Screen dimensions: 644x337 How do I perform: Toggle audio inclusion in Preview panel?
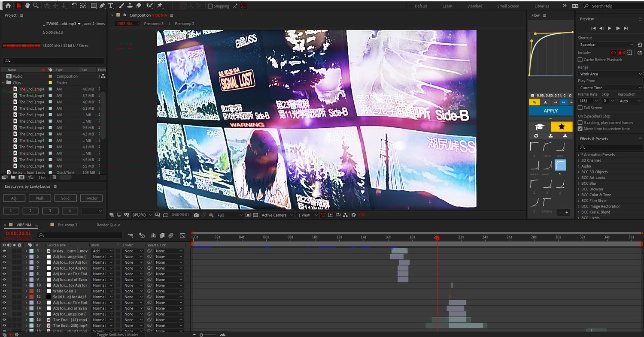click(x=621, y=53)
